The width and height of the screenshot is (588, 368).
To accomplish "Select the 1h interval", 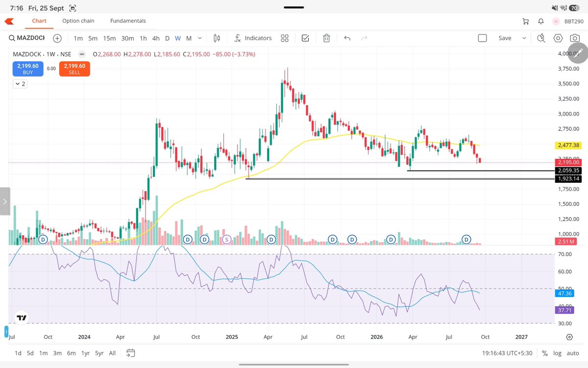I will pyautogui.click(x=143, y=38).
